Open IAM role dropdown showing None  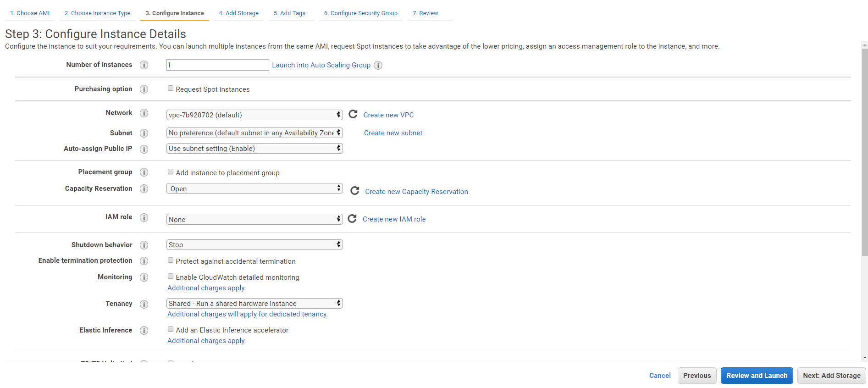point(254,219)
